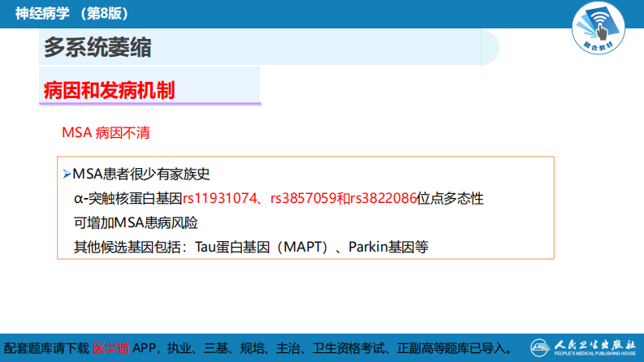Image resolution: width=644 pixels, height=362 pixels.
Task: Click the blue arrow bullet before MSA患者
Action: [x=67, y=175]
